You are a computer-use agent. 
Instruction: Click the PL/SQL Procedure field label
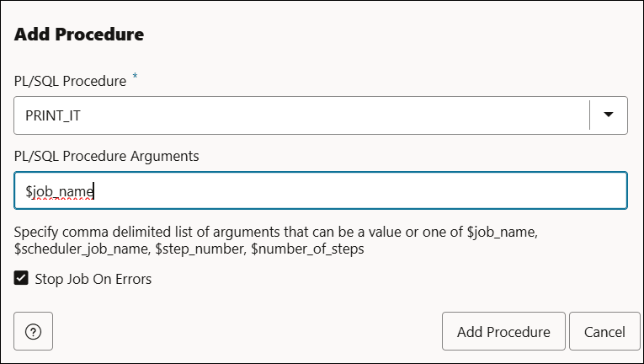[70, 80]
